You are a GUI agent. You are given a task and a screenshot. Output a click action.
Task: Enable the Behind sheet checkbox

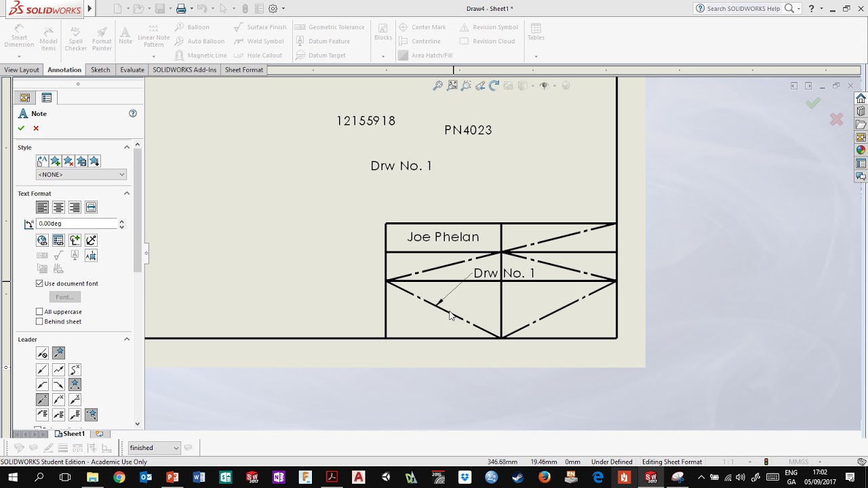pyautogui.click(x=39, y=321)
